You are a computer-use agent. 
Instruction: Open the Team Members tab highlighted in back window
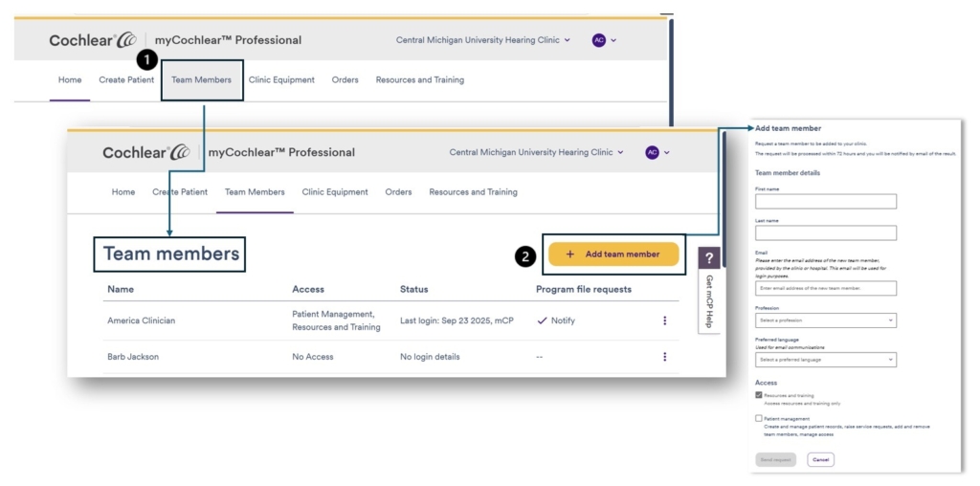[201, 80]
